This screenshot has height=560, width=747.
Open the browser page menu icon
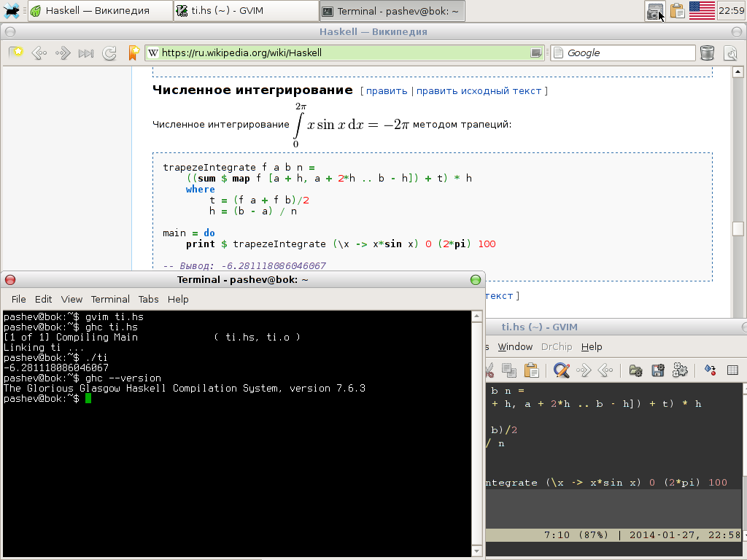[730, 52]
